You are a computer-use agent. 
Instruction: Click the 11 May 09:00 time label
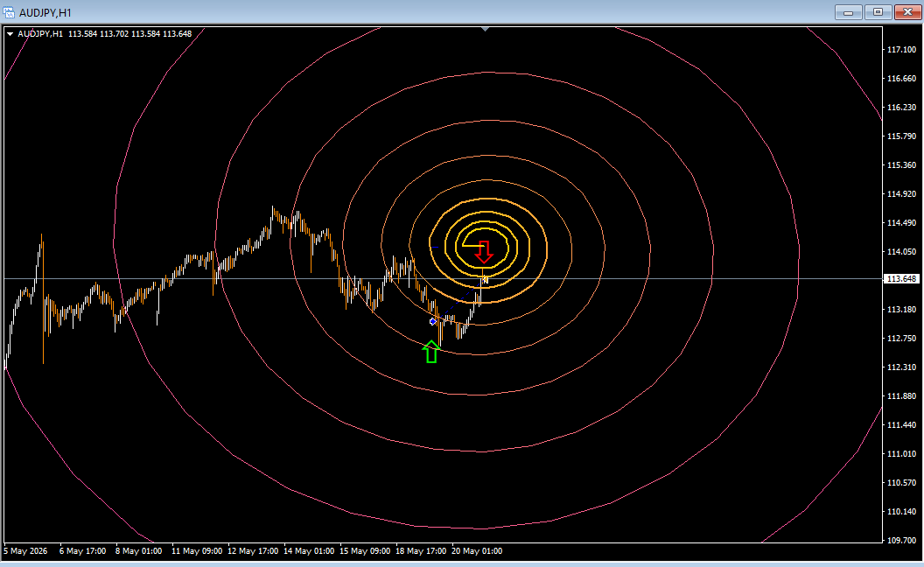click(197, 551)
